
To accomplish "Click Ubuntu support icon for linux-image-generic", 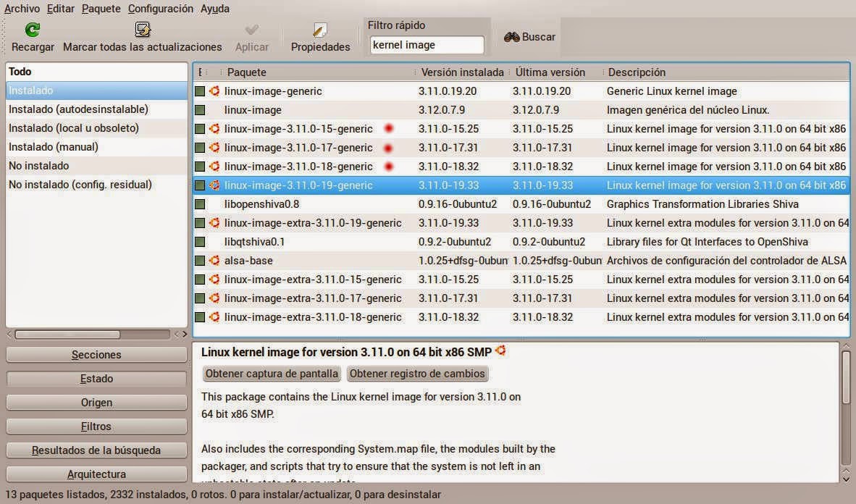I will [214, 91].
